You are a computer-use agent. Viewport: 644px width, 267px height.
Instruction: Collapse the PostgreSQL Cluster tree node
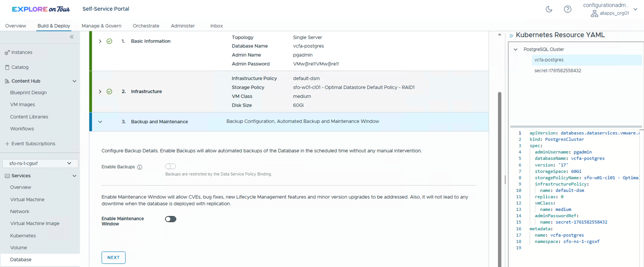(x=515, y=49)
